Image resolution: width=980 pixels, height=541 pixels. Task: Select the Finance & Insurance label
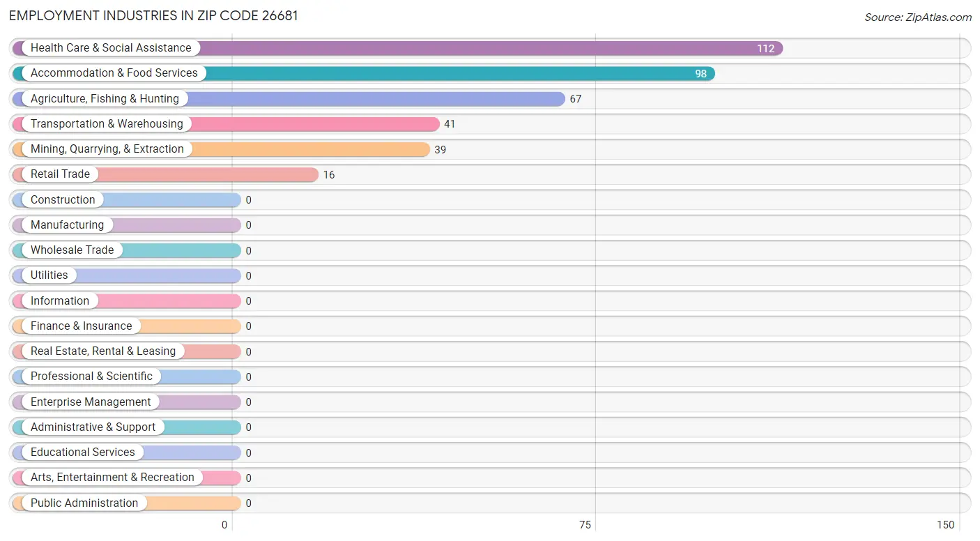81,326
